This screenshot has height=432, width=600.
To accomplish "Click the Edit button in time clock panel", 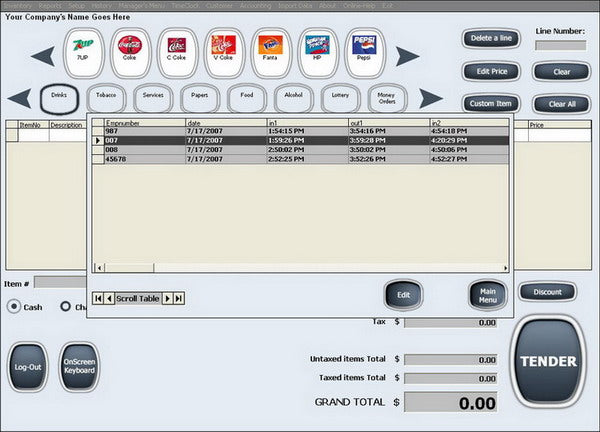I will (403, 295).
